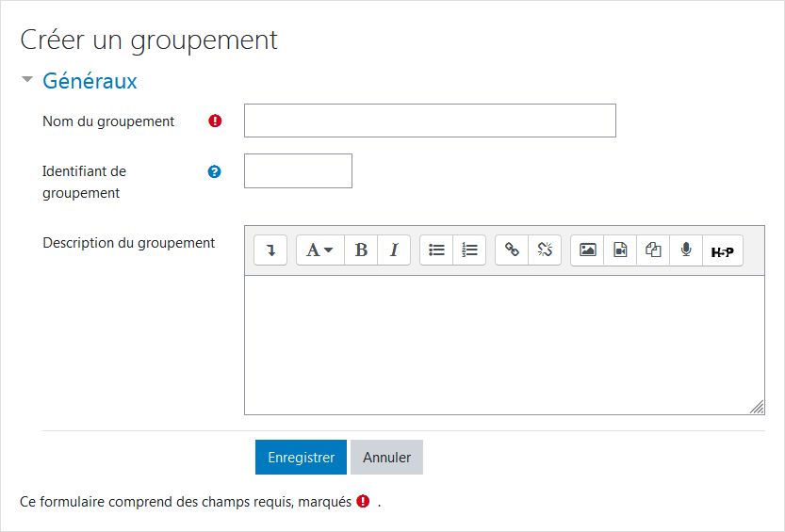Insert an image into the description
This screenshot has height=532, width=785.
tap(587, 250)
